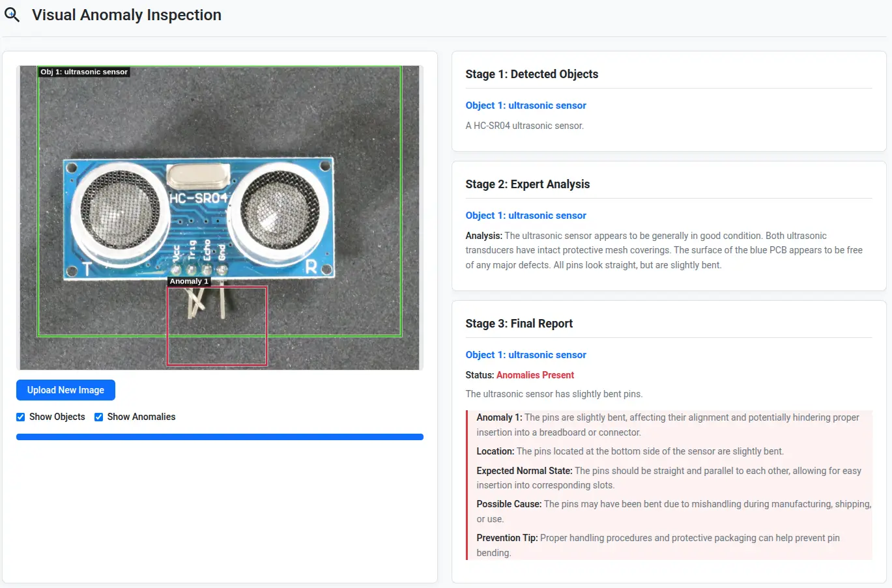Click the Upload New Image button
This screenshot has height=588, width=892.
click(x=66, y=390)
